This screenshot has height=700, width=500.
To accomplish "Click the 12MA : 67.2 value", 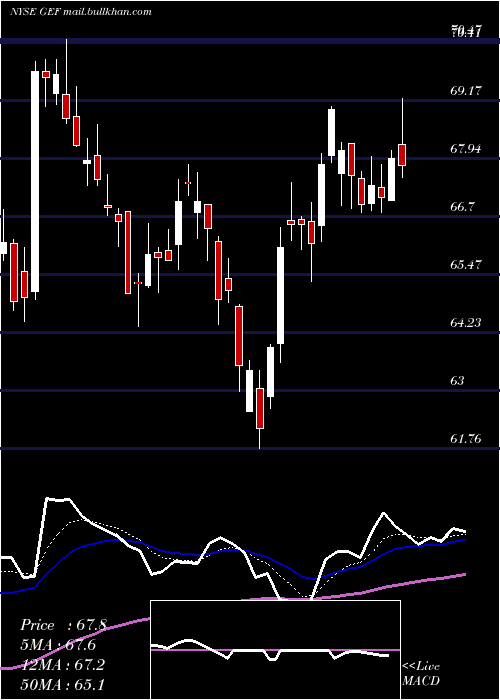I will [62, 665].
